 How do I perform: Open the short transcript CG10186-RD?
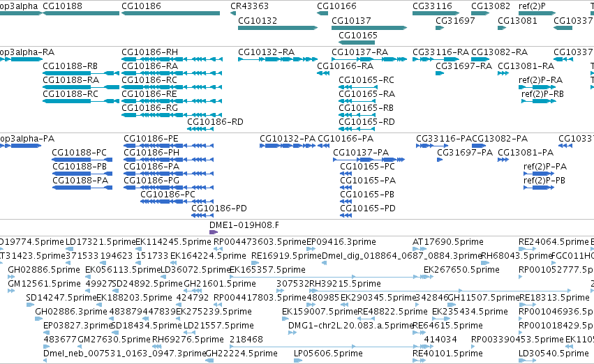[215, 122]
